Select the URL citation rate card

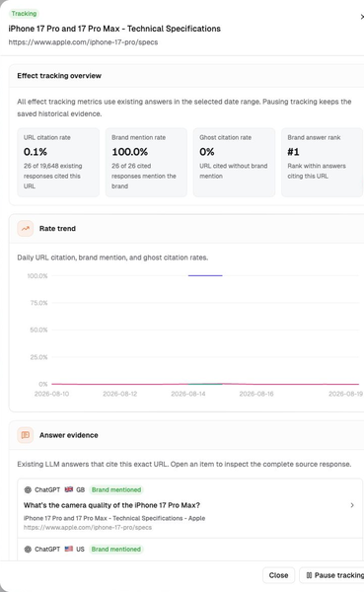coord(58,163)
